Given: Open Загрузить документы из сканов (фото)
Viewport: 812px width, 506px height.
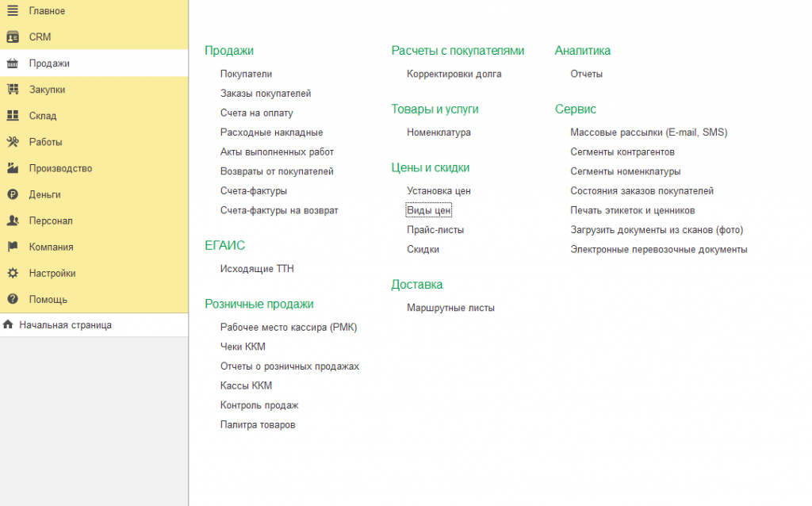Looking at the screenshot, I should (x=657, y=230).
